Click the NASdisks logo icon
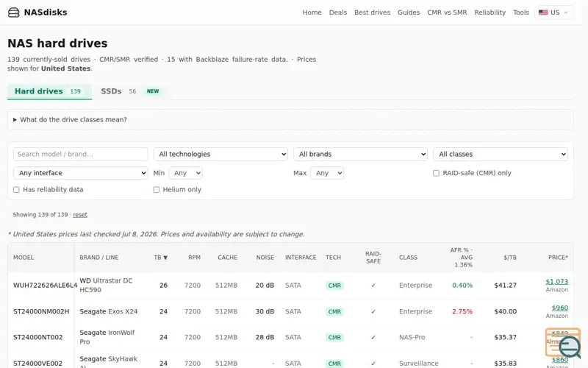 [x=13, y=13]
